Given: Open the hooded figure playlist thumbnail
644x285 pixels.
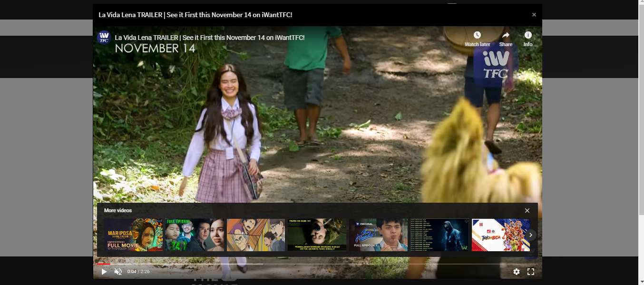Looking at the screenshot, I should point(440,235).
